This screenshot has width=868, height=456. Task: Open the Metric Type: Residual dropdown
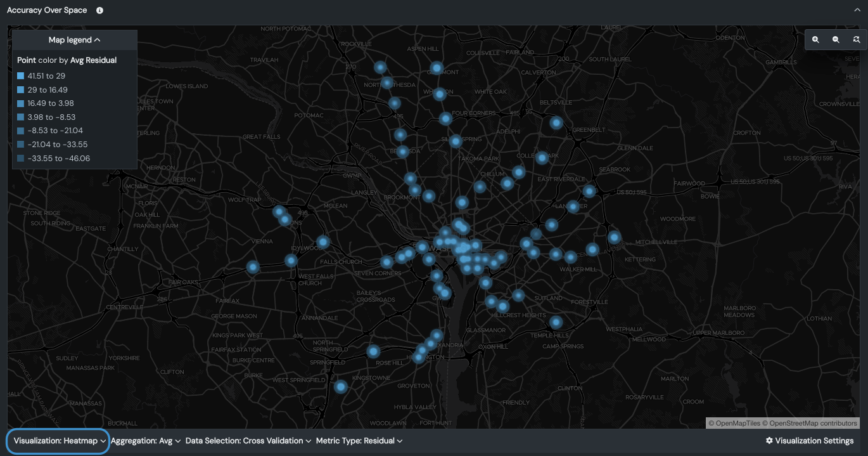[359, 441]
